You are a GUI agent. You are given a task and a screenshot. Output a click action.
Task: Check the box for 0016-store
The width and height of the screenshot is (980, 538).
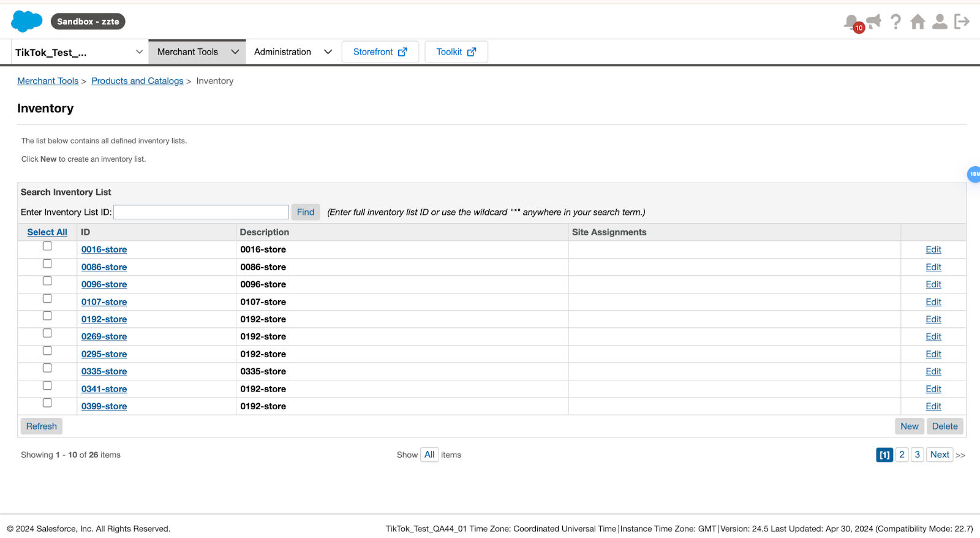(x=47, y=246)
